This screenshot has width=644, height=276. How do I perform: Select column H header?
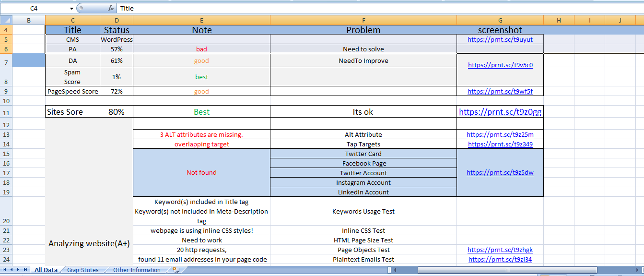pyautogui.click(x=559, y=20)
